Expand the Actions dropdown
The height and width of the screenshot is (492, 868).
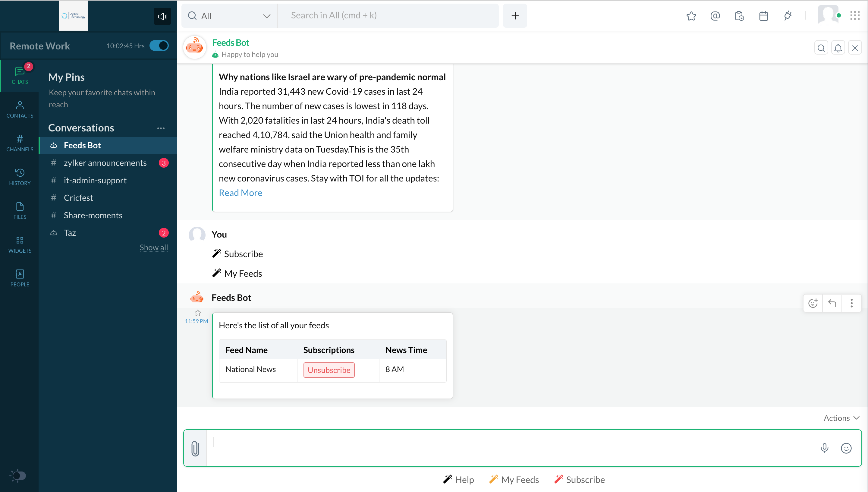point(841,418)
